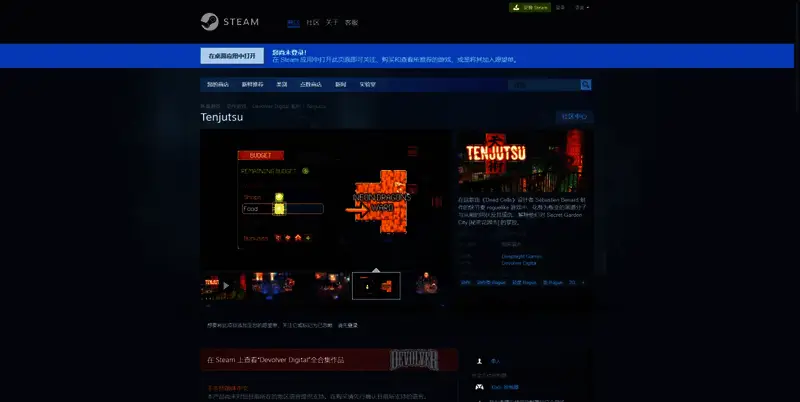
Task: Click the Steam logo in header
Action: click(x=231, y=22)
